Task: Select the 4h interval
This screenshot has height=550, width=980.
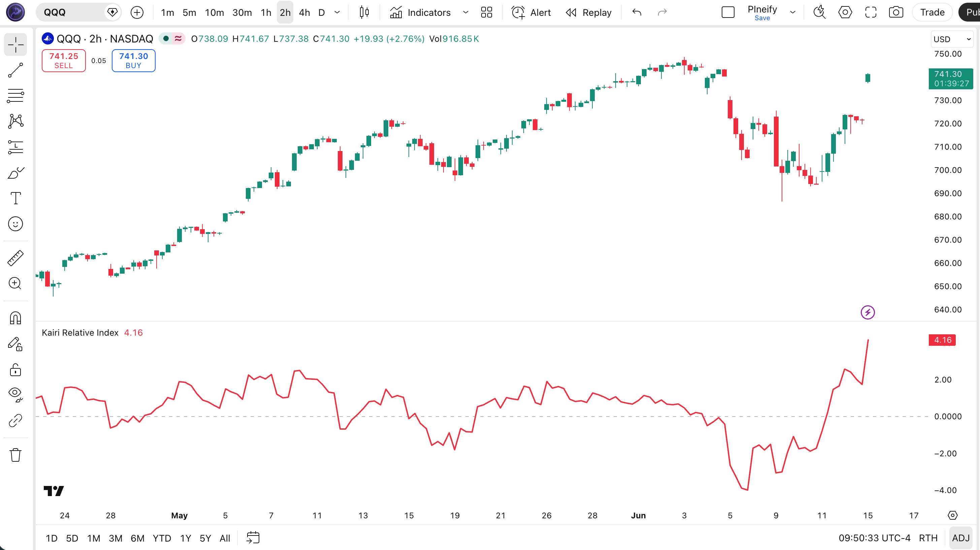Action: click(x=304, y=12)
